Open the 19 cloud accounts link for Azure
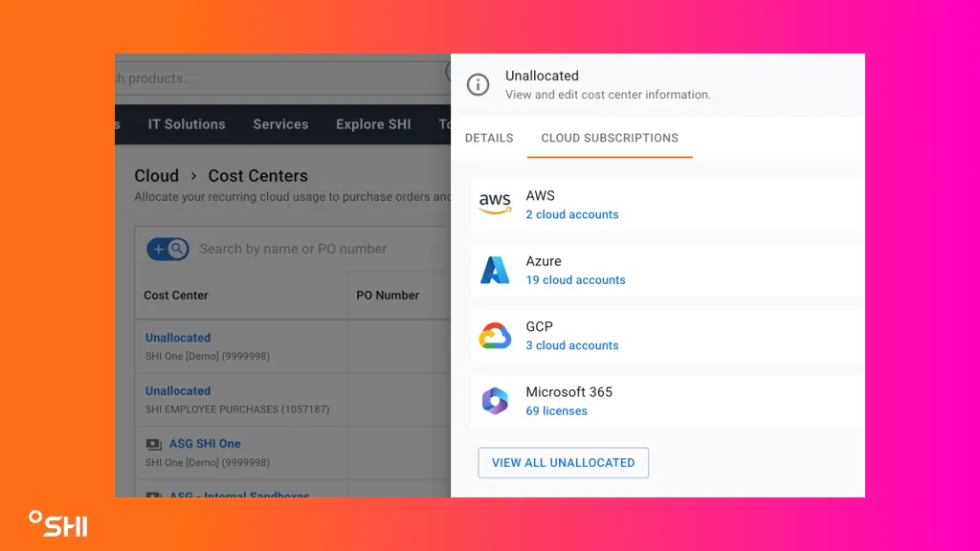Viewport: 980px width, 551px height. point(575,280)
